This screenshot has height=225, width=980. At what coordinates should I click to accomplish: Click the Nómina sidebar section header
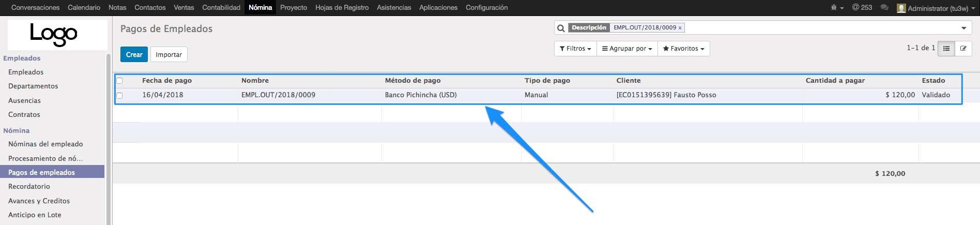17,130
